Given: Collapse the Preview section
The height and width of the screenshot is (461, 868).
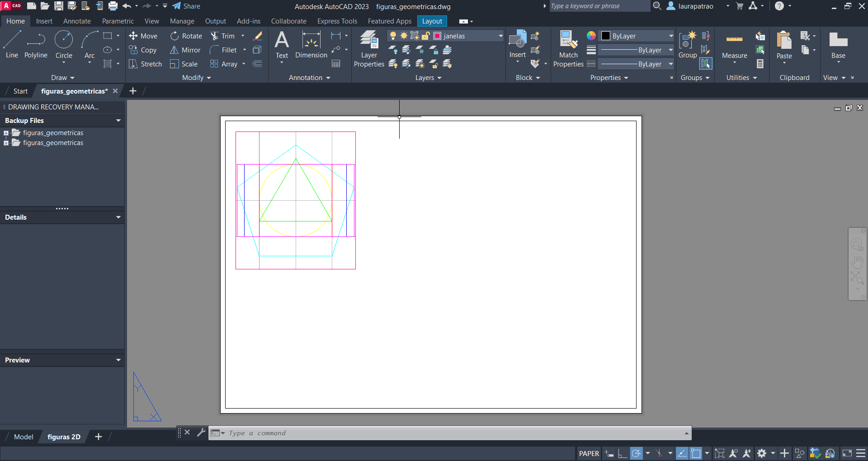Looking at the screenshot, I should 118,360.
